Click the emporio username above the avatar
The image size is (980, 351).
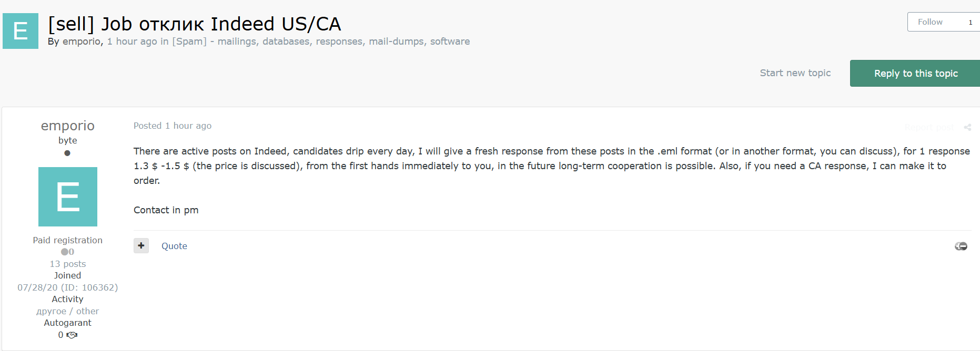[68, 126]
